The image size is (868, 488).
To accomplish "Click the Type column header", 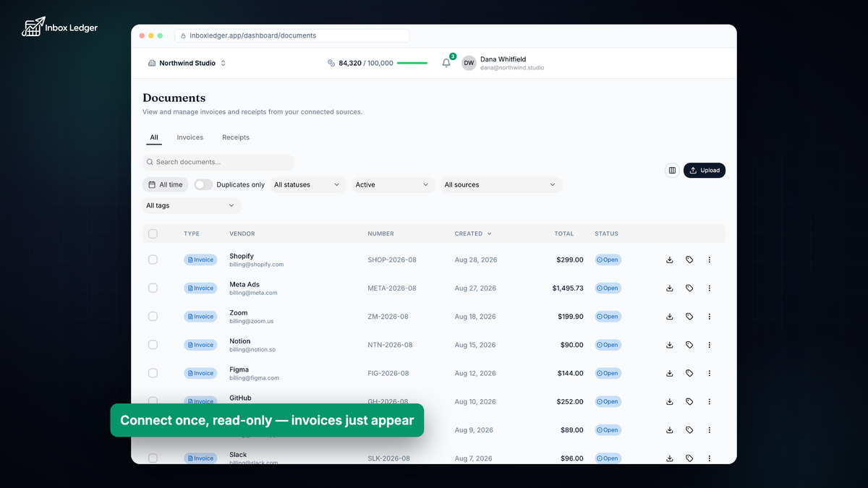I will pyautogui.click(x=192, y=234).
